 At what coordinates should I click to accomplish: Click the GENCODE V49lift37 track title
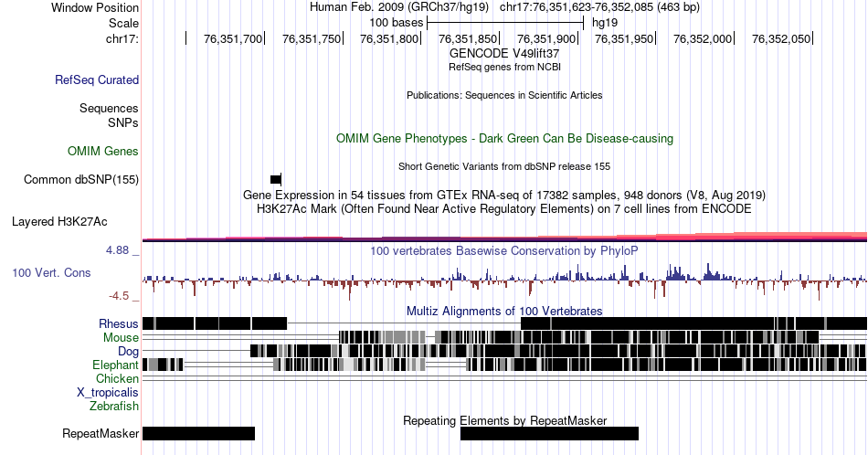504,53
